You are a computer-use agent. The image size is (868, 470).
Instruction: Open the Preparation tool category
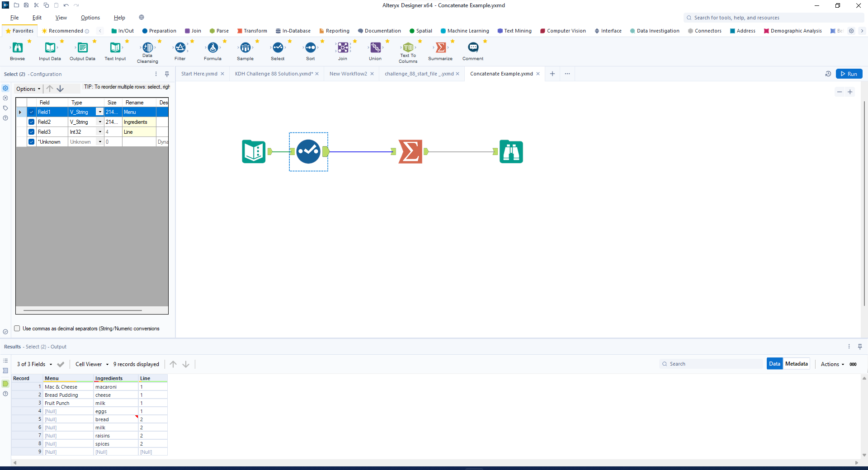pos(159,31)
